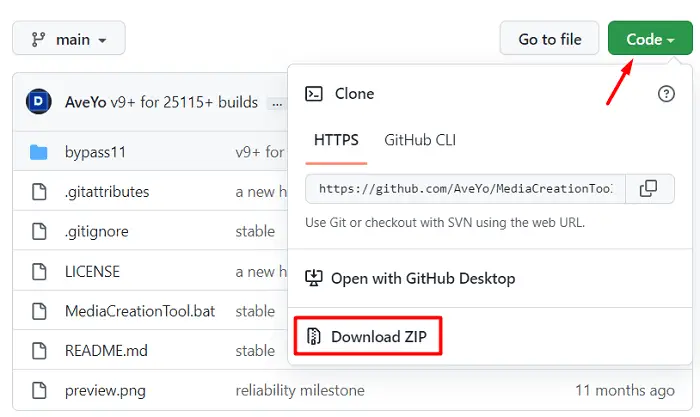Open the README.md file link
The image size is (700, 417).
click(105, 351)
